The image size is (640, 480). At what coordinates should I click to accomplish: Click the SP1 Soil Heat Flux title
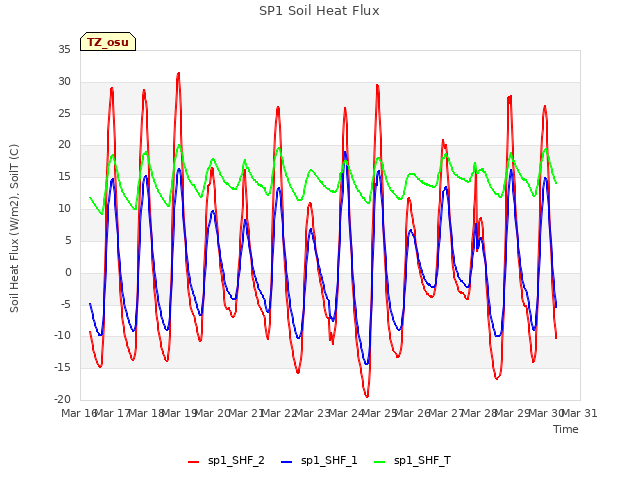[x=319, y=11]
